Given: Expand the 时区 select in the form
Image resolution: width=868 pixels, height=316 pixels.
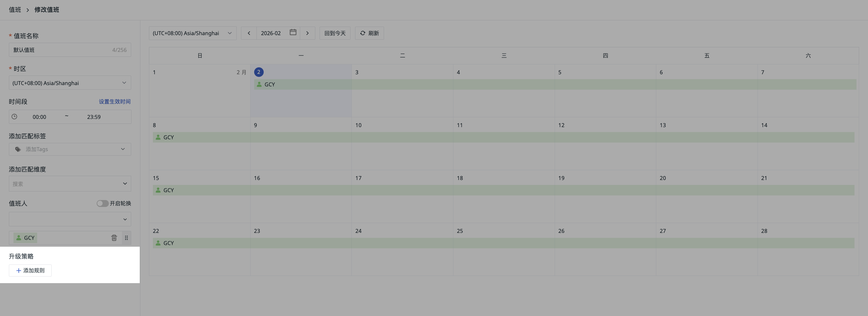Looking at the screenshot, I should click(70, 83).
